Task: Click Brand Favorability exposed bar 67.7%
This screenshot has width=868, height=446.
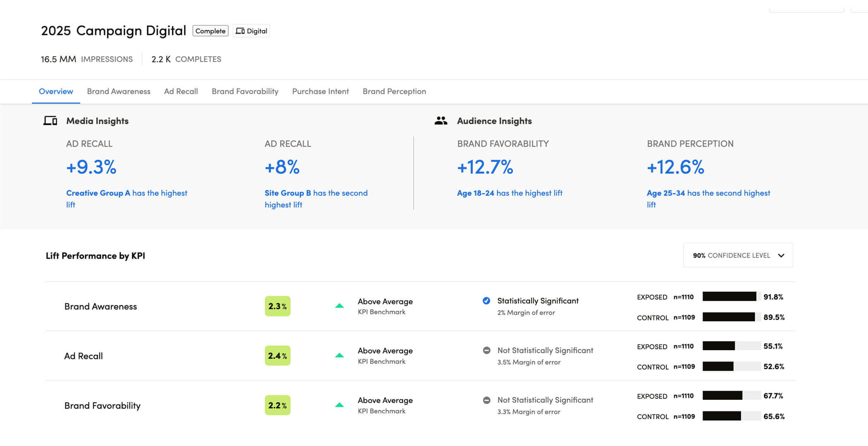Action: pos(732,395)
